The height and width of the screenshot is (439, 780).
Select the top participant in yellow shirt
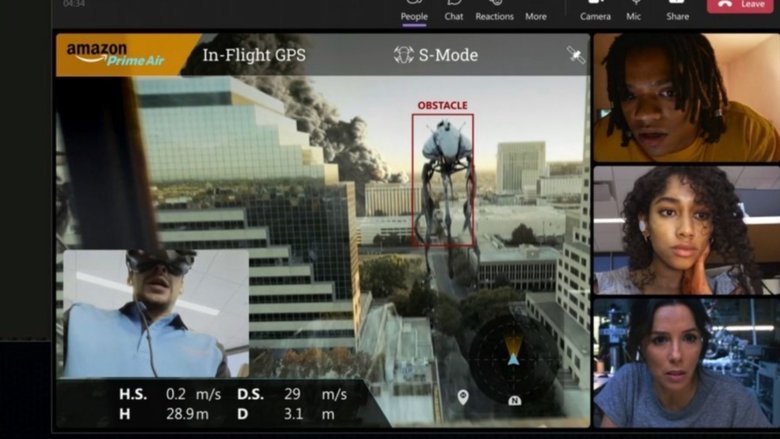pos(685,97)
